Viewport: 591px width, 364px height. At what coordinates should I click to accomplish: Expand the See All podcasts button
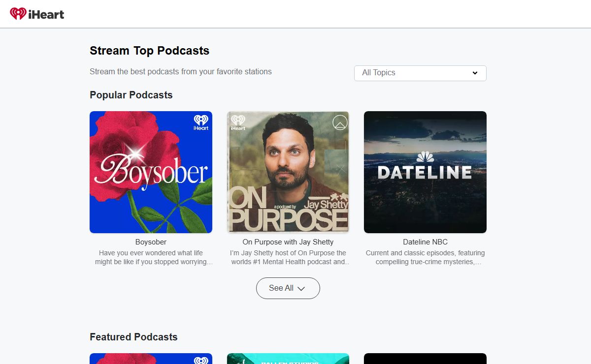coord(288,288)
